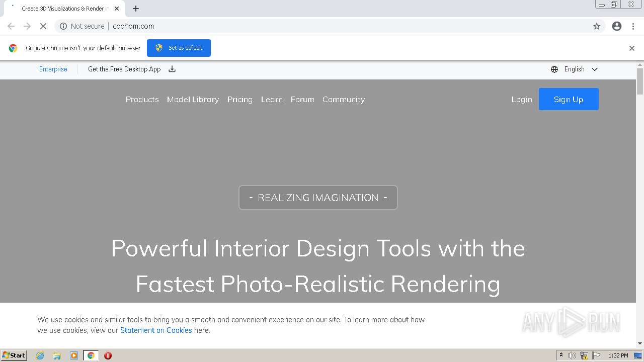Click the desktop app download icon

[x=172, y=69]
